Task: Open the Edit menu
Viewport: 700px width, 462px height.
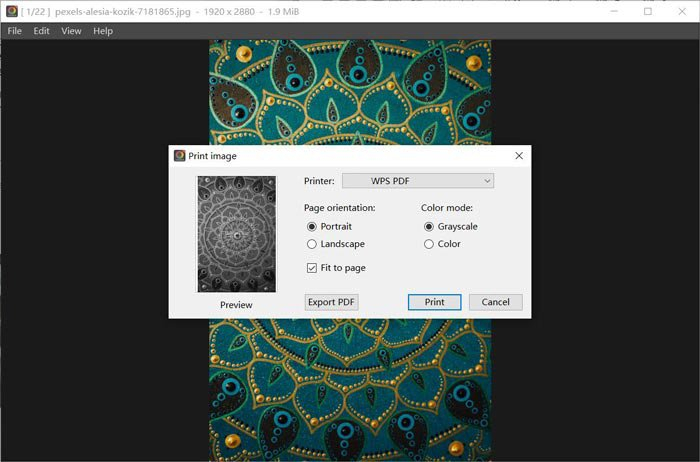Action: [x=41, y=31]
